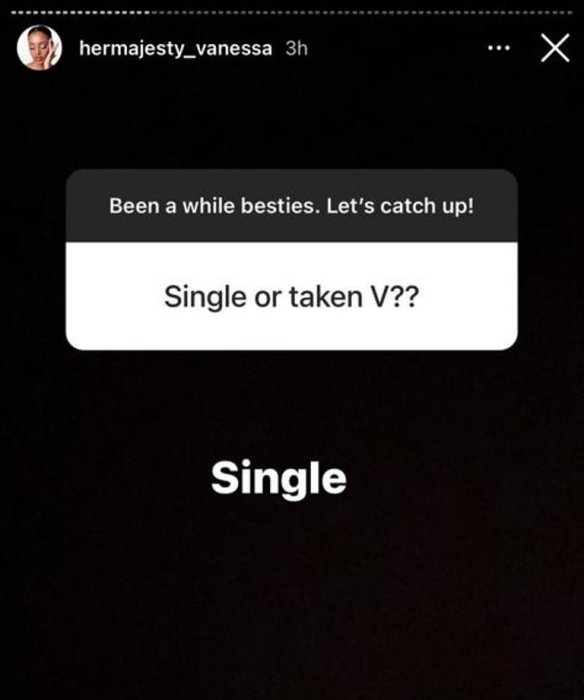Screen dimensions: 584x700
Task: Tap the bold 'Single' answer text
Action: [x=279, y=479]
